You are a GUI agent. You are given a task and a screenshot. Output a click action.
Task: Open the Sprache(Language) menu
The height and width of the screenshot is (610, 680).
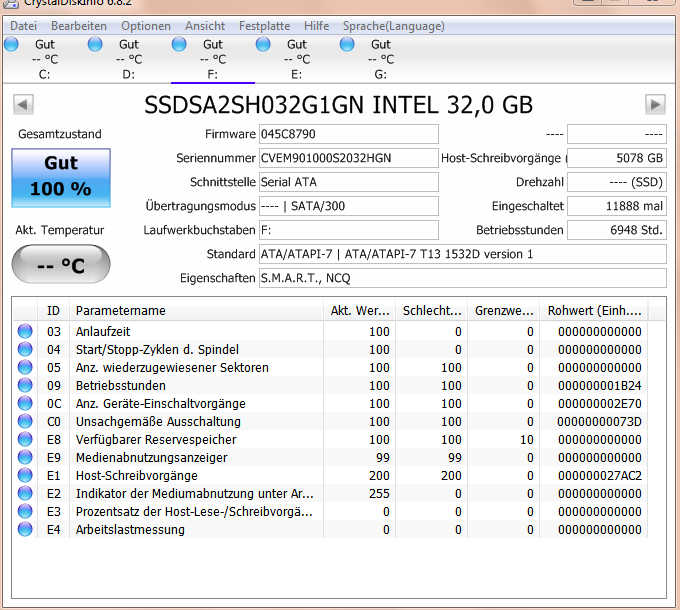[393, 26]
